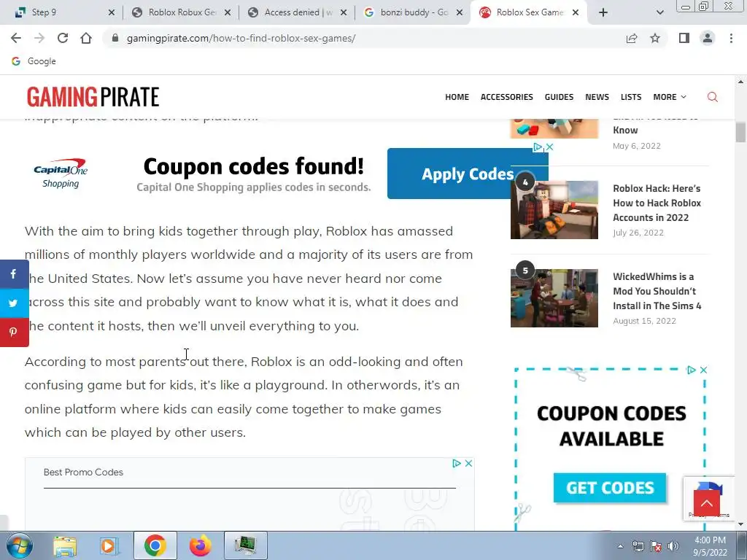Open the Windows Start menu
The width and height of the screenshot is (747, 560).
click(19, 545)
